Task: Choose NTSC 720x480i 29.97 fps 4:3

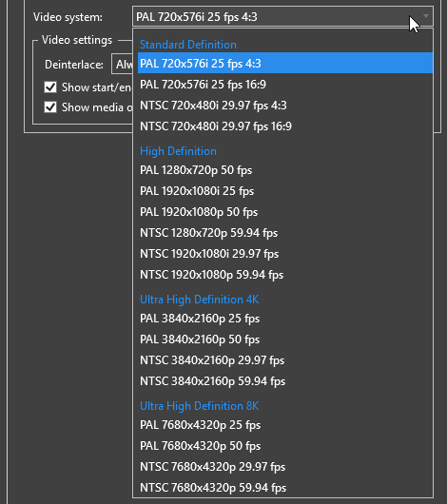Action: (x=285, y=106)
